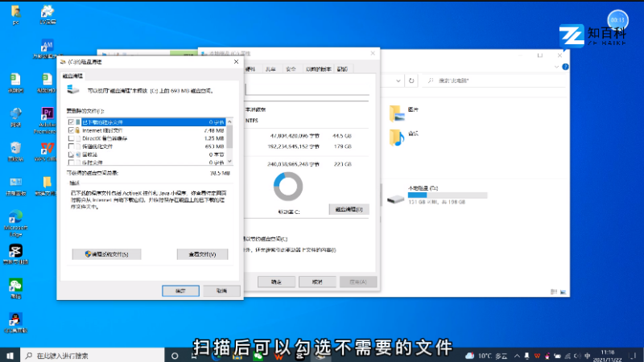
Task: Open Adobe Premiere Pro desktop icon
Action: pos(47,113)
